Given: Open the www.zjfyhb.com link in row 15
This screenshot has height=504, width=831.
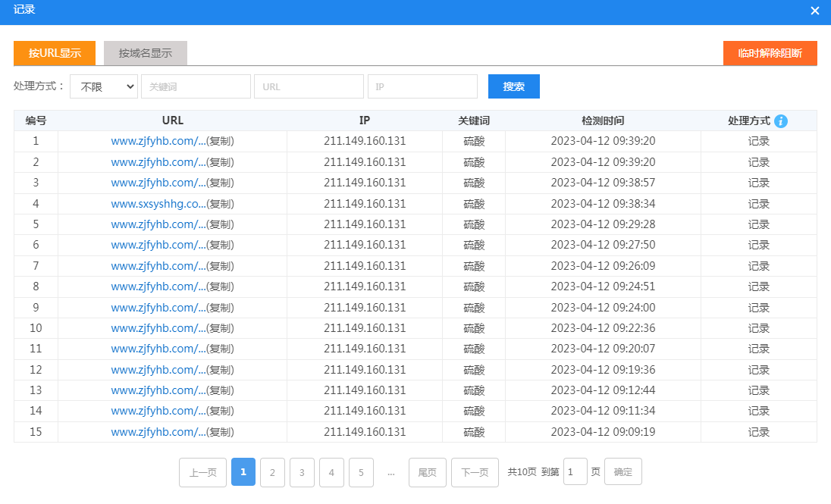Looking at the screenshot, I should (x=158, y=432).
